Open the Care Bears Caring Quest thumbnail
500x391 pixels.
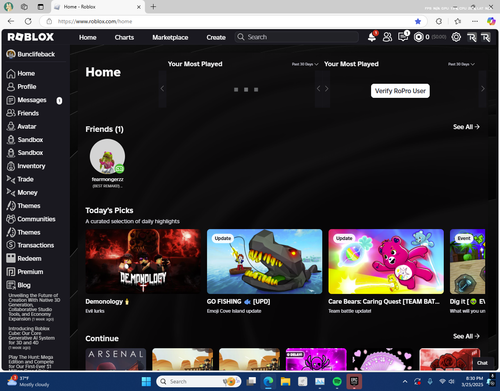point(386,261)
